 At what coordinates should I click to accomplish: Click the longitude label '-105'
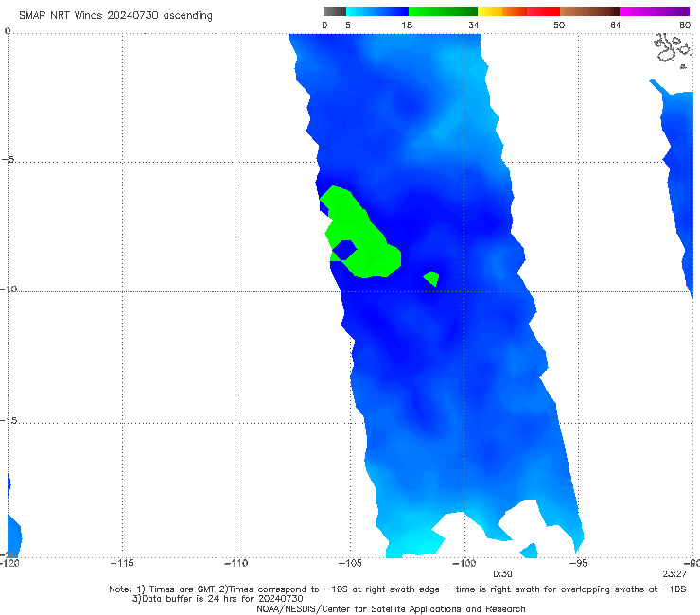pyautogui.click(x=350, y=563)
